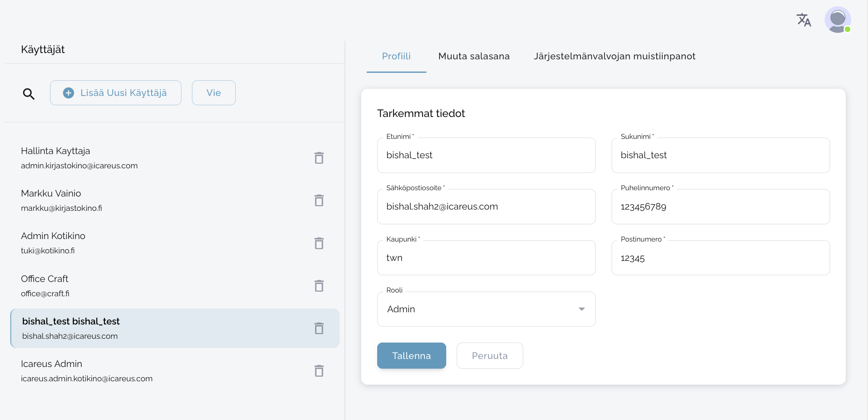Viewport: 868px width, 420px height.
Task: Click into the Puhelinnumero field
Action: [720, 207]
